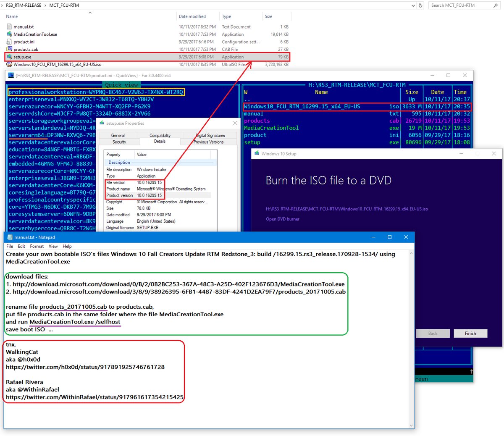Image resolution: width=504 pixels, height=436 pixels.
Task: Sort by Date modified column header
Action: pos(192,17)
